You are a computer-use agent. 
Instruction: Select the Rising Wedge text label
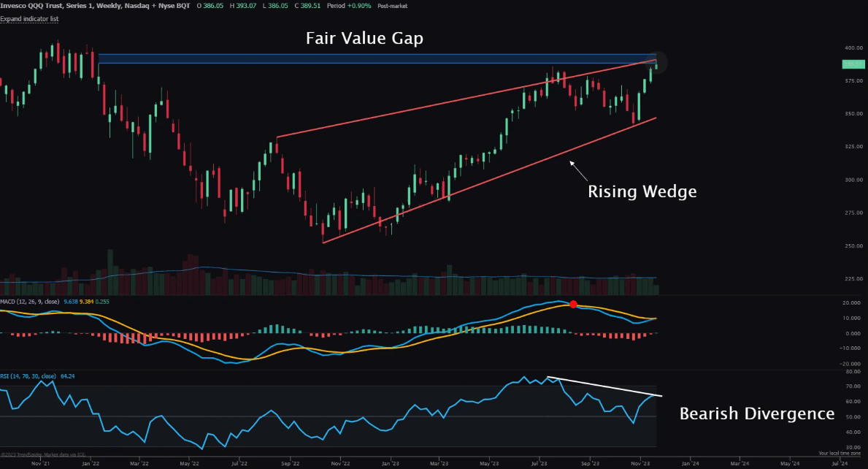pos(642,191)
